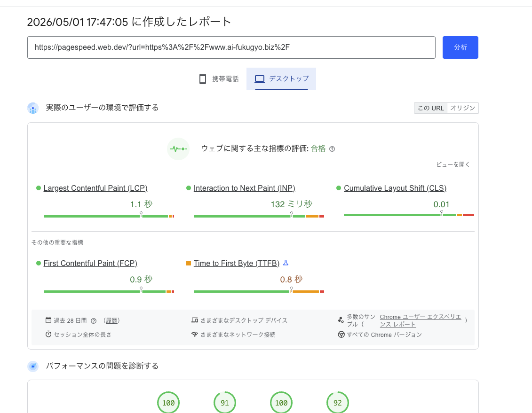
Task: Open Cumulative Layout Shift (CLS) link
Action: [395, 188]
